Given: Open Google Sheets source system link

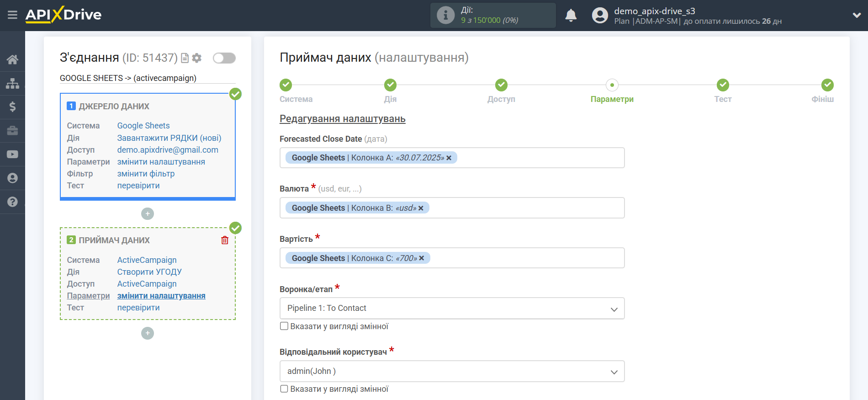Looking at the screenshot, I should click(x=143, y=126).
